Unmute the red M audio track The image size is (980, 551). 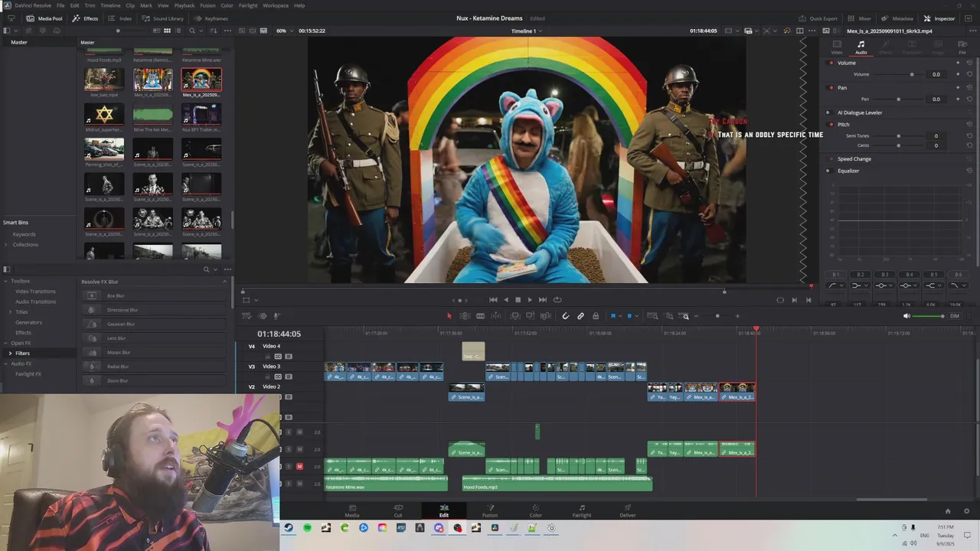(299, 466)
